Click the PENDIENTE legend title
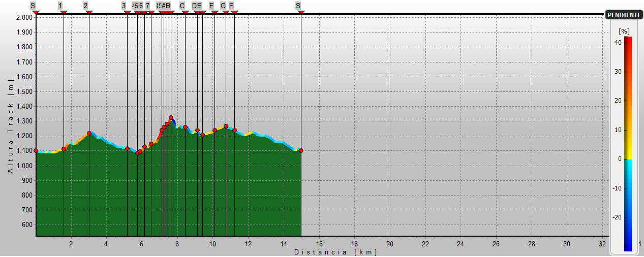 click(624, 15)
